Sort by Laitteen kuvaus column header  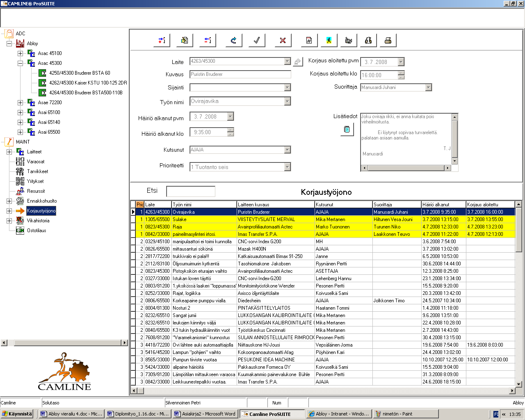(x=275, y=204)
